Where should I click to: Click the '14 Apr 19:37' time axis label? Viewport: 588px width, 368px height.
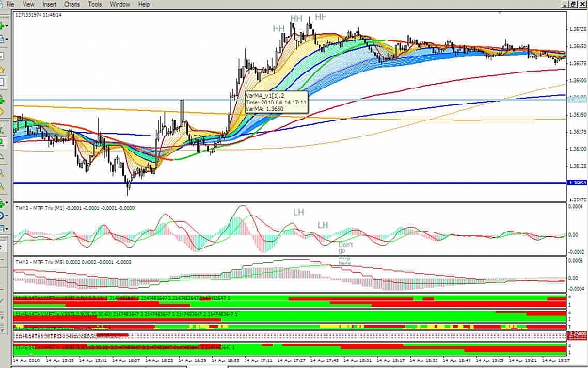click(x=556, y=360)
